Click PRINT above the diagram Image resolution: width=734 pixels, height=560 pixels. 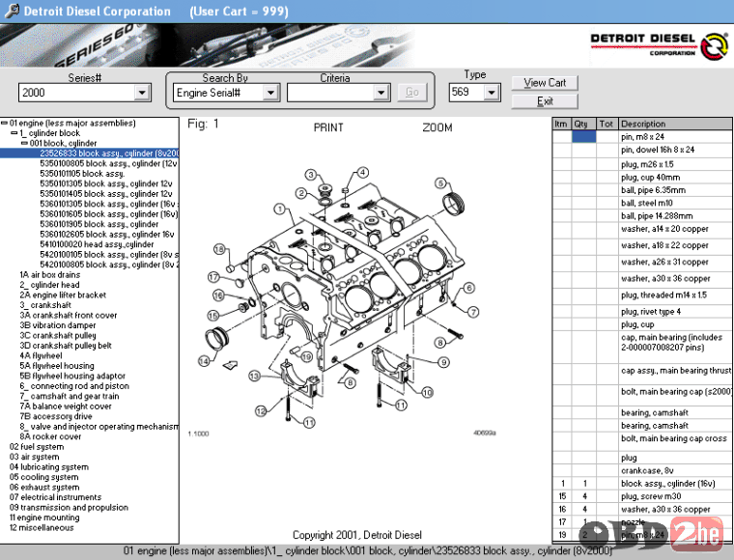pos(328,127)
